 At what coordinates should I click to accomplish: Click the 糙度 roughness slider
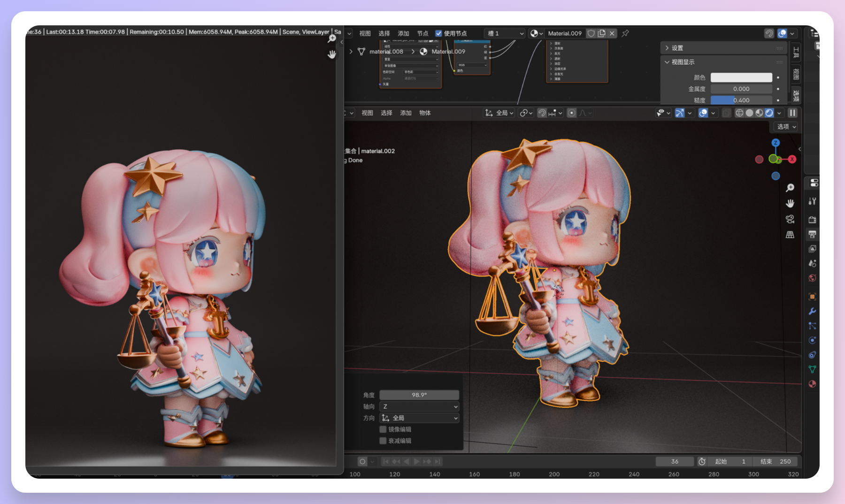click(x=741, y=100)
